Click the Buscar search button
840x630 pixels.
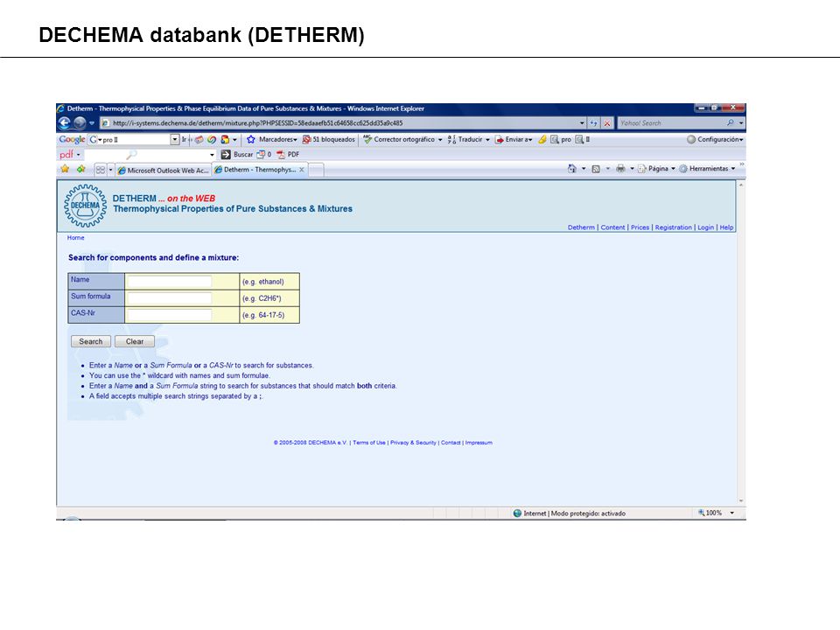pos(237,154)
